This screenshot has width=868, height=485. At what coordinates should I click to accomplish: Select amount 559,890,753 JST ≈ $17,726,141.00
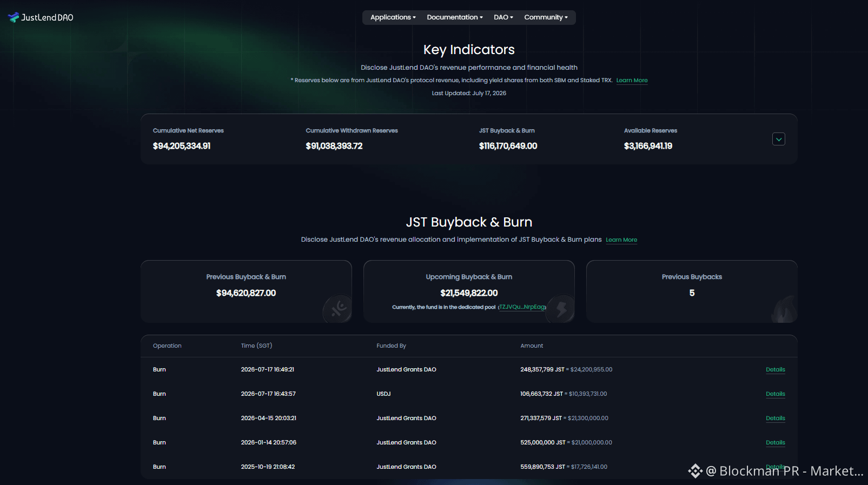click(564, 467)
